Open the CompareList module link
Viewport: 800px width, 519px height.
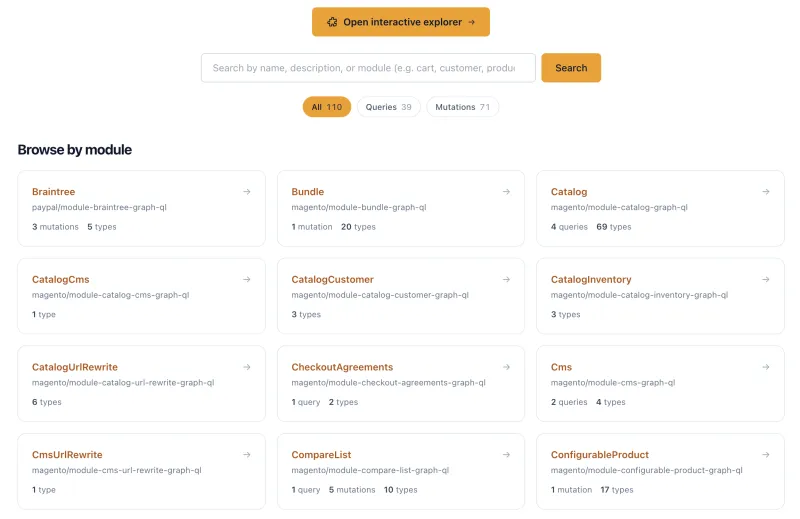pos(321,455)
